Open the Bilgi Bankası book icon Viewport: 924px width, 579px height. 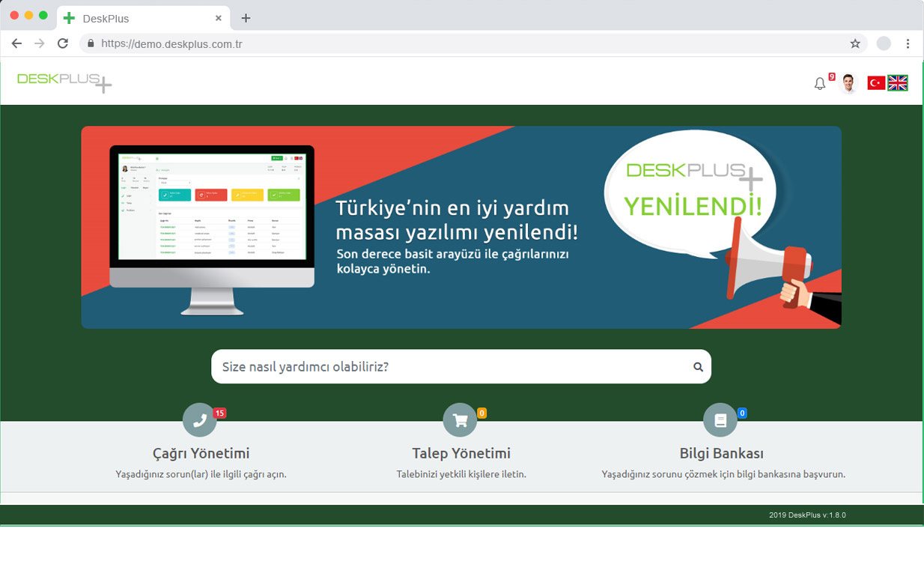(x=720, y=420)
